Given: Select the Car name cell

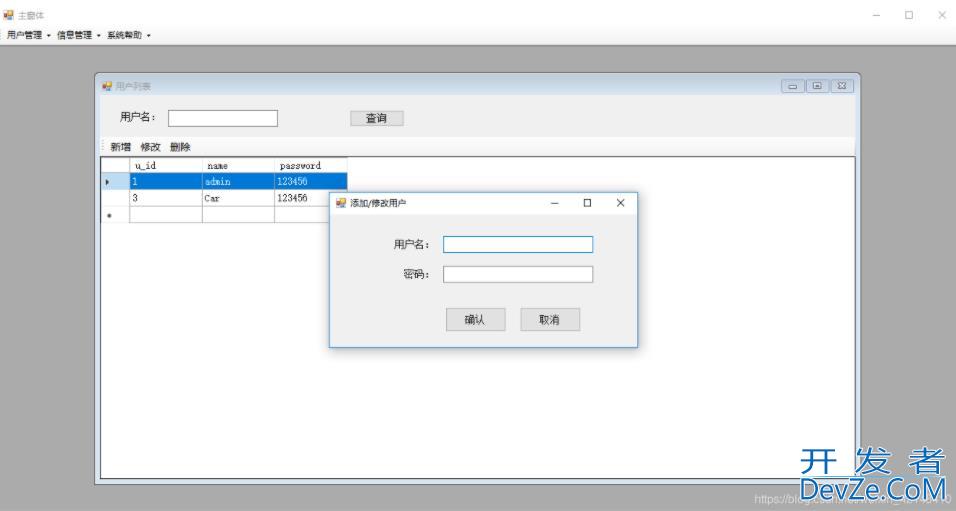Looking at the screenshot, I should pyautogui.click(x=238, y=198).
